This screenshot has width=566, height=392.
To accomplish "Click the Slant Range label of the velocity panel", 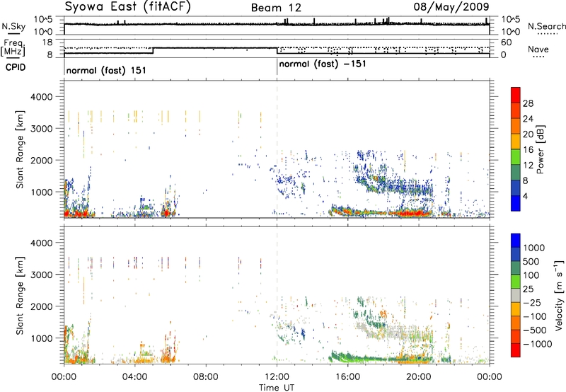I will (x=20, y=296).
